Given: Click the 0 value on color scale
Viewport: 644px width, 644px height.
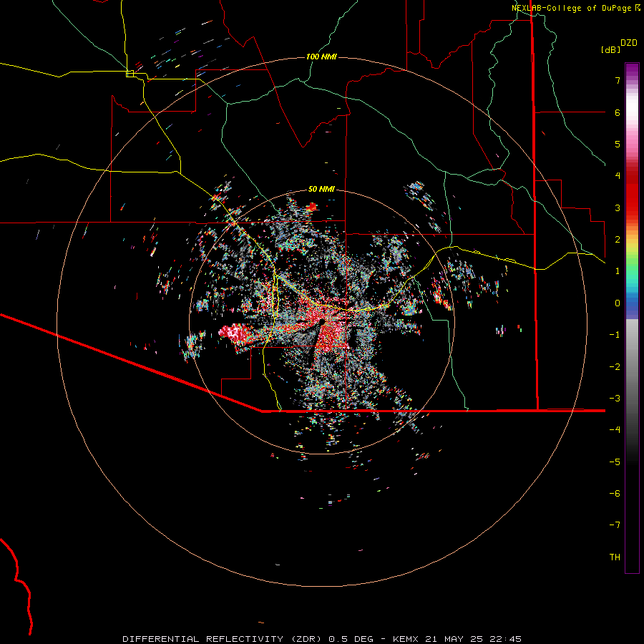Looking at the screenshot, I should tap(618, 303).
